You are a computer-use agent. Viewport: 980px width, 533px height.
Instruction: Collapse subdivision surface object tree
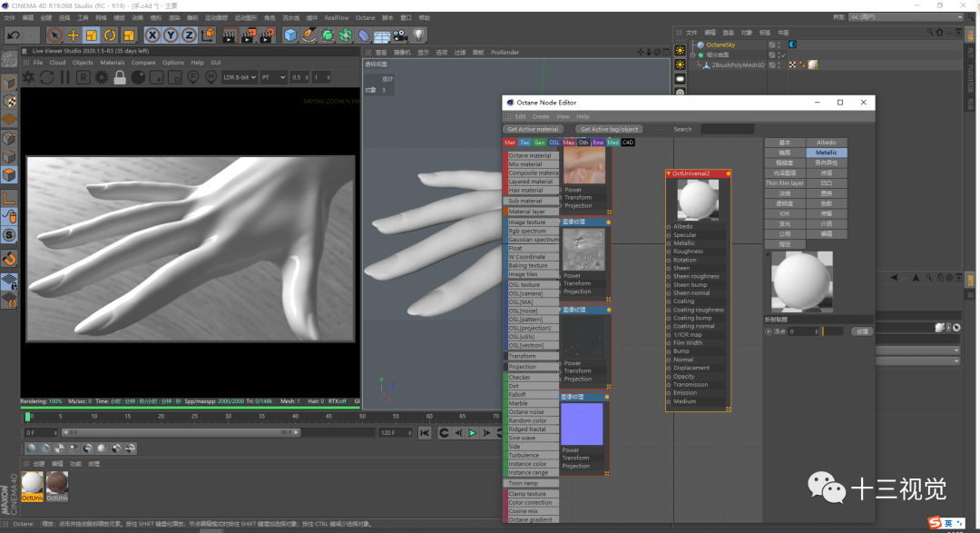click(x=692, y=55)
